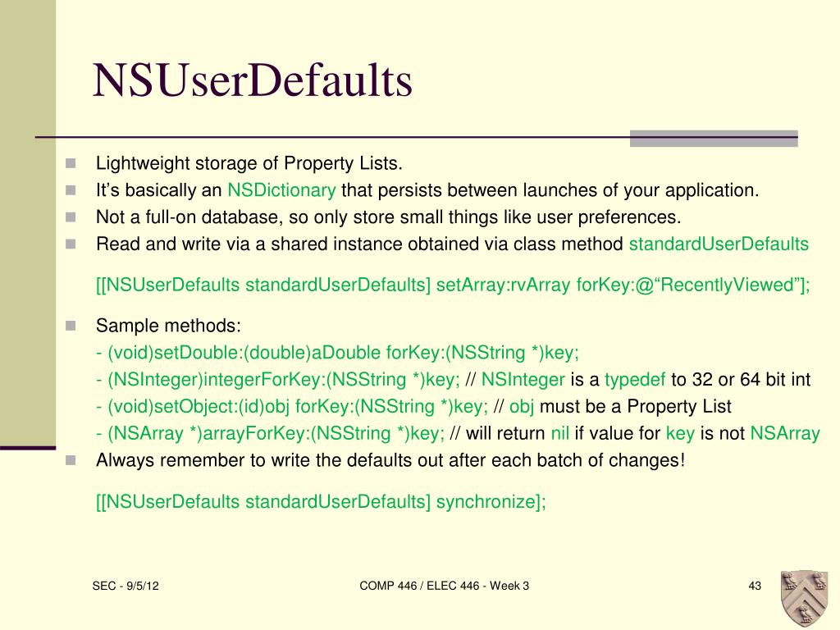Screen dimensions: 840x630
Task: Click the bullet beside Always remember line
Action: tap(71, 460)
